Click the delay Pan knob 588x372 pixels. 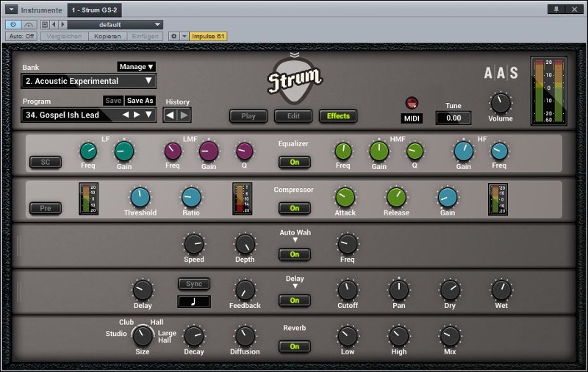398,290
